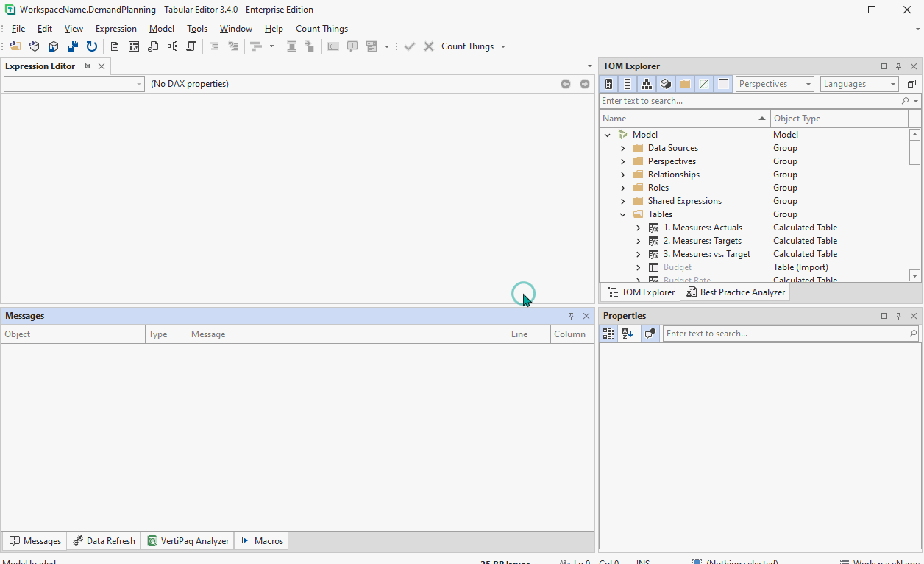Open model from file toolbar icon
924x564 pixels.
coord(15,46)
